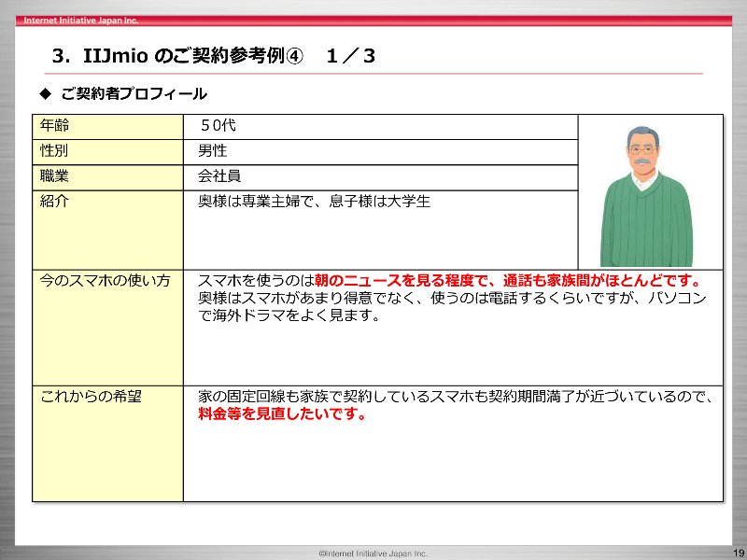Image resolution: width=747 pixels, height=560 pixels.
Task: Click the page number '19'
Action: [739, 553]
